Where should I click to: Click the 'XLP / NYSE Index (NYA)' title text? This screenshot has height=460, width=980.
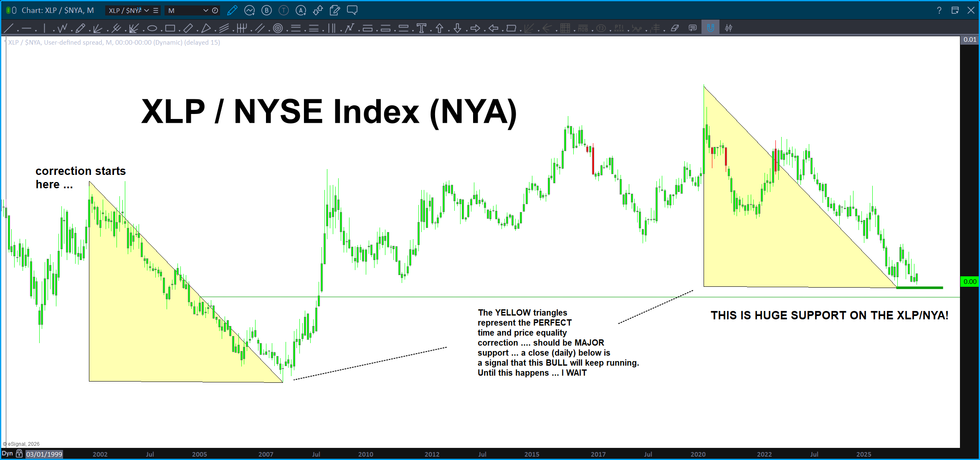coord(329,112)
